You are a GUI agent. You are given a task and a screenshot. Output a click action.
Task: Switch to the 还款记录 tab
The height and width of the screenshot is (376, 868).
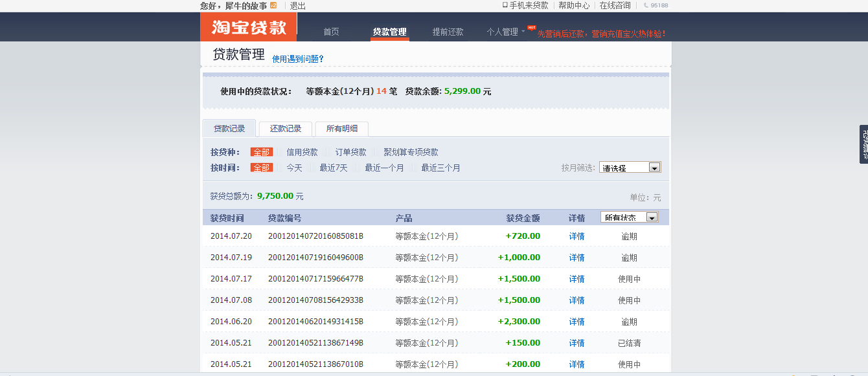tap(286, 128)
